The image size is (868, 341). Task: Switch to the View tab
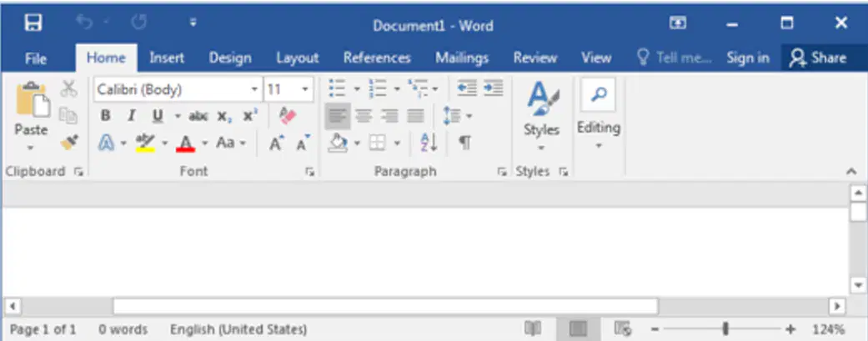(x=596, y=58)
